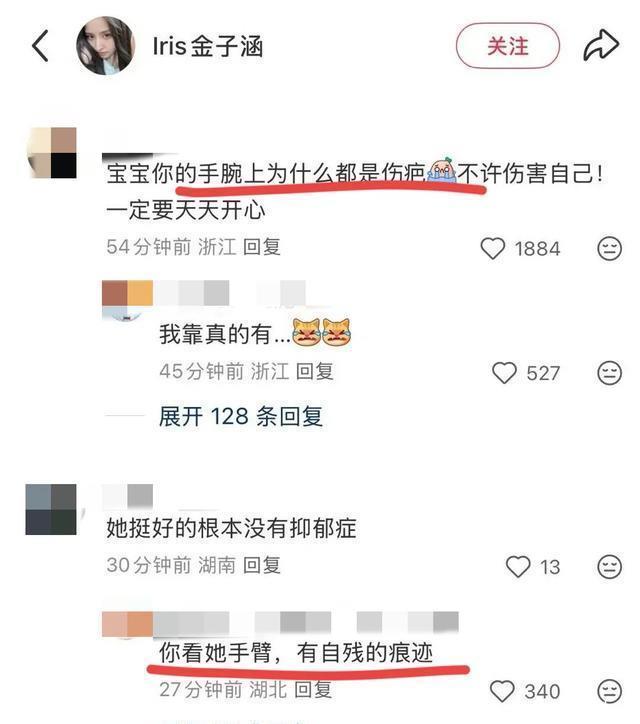Go back using the left arrow
The image size is (640, 724).
pyautogui.click(x=40, y=46)
